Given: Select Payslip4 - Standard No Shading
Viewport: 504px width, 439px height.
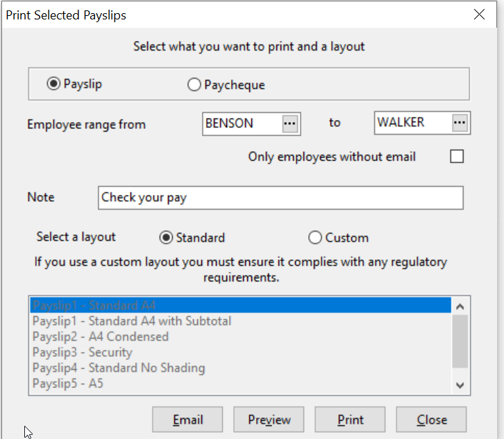Looking at the screenshot, I should pos(240,368).
